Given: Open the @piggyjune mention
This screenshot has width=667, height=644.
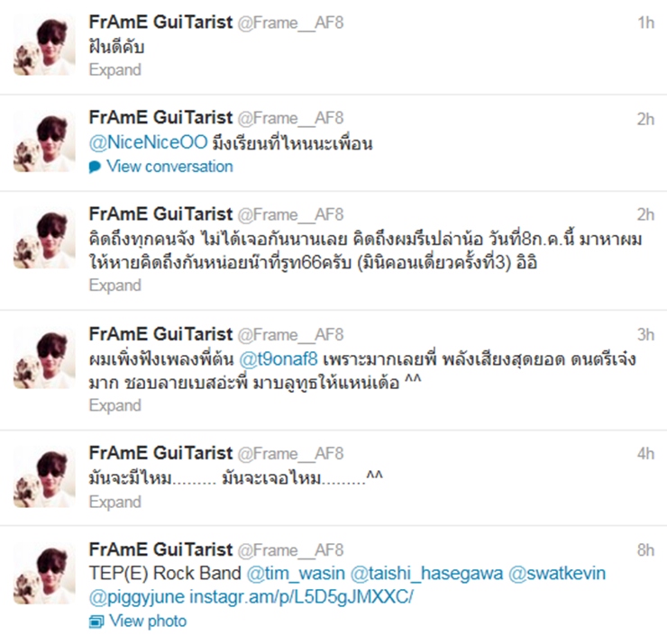Looking at the screenshot, I should coord(137,598).
